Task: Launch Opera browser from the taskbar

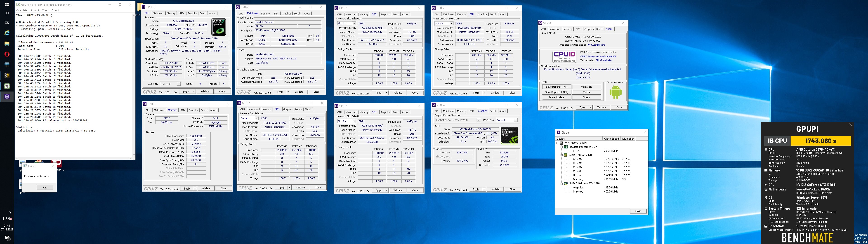Action: tap(7, 54)
